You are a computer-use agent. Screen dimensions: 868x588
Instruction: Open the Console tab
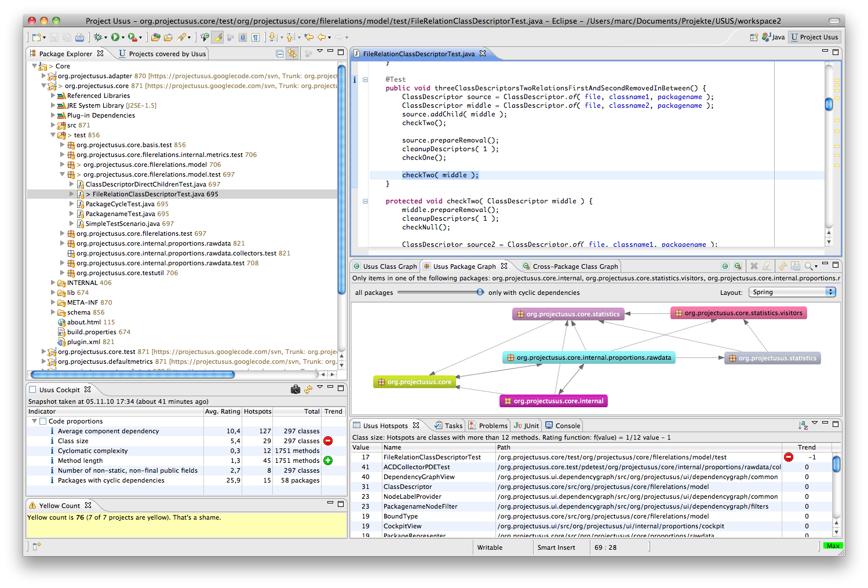coord(563,426)
